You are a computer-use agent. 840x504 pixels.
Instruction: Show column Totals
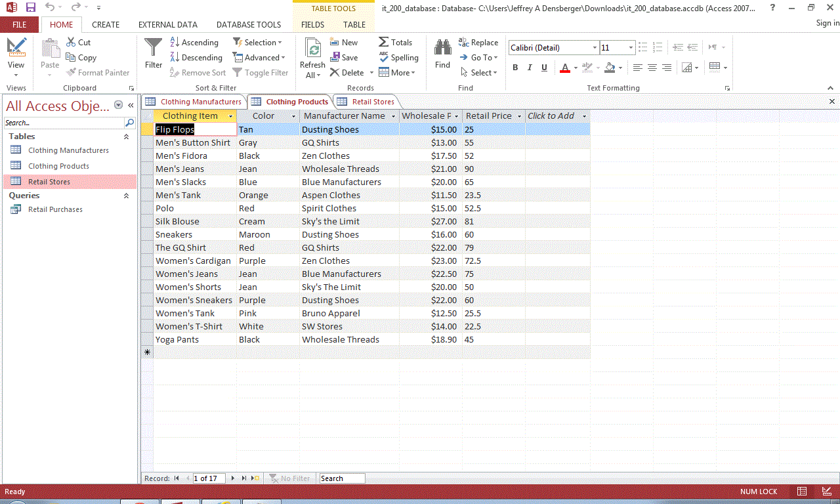(396, 42)
